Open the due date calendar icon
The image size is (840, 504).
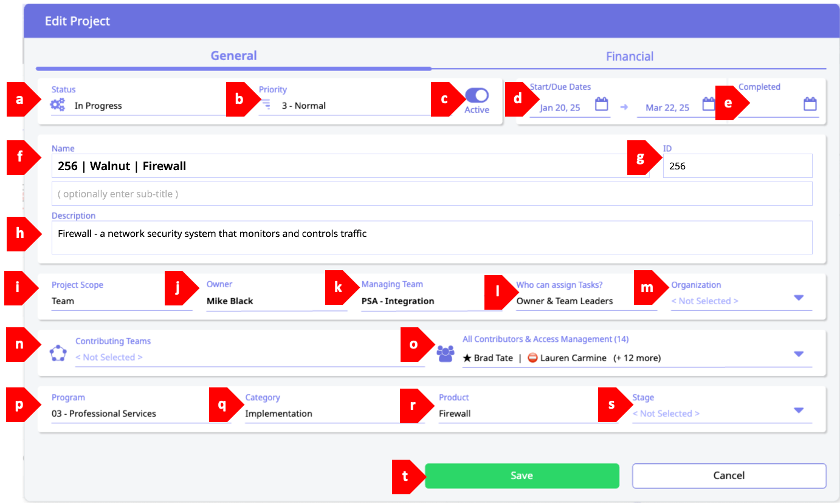709,104
